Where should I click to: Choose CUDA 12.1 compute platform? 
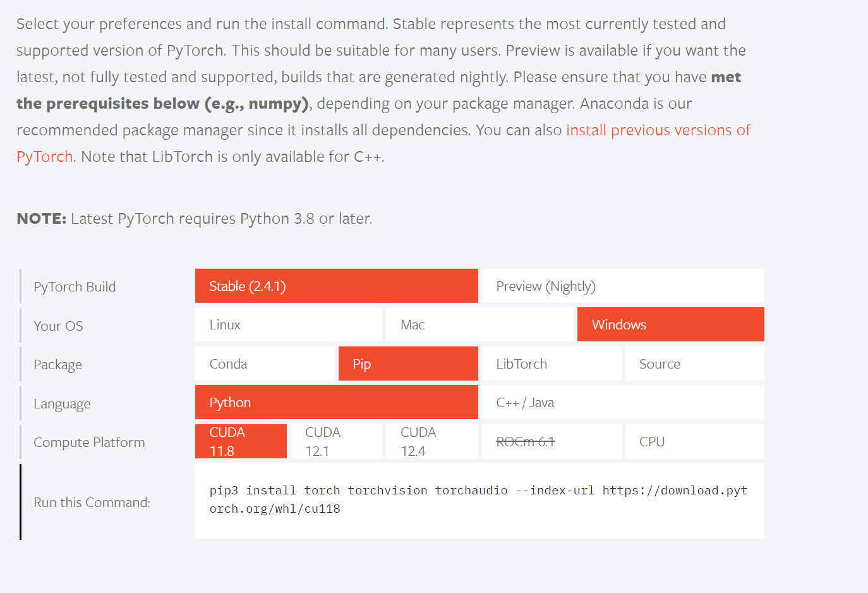pyautogui.click(x=336, y=441)
